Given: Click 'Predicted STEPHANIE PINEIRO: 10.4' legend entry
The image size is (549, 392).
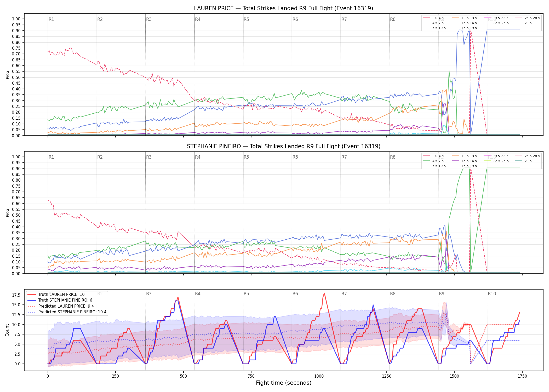Looking at the screenshot, I should point(67,312).
